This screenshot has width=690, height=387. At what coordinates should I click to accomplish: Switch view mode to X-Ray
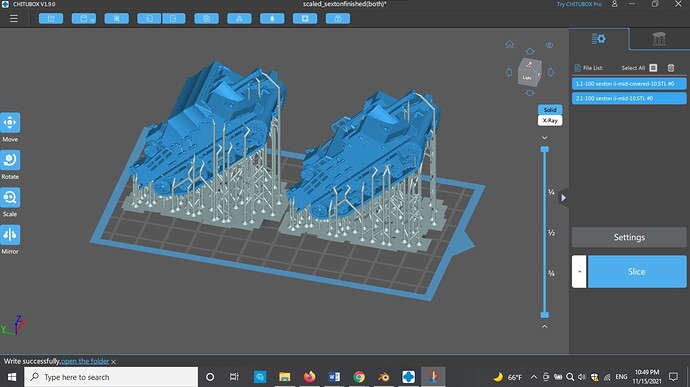point(550,120)
